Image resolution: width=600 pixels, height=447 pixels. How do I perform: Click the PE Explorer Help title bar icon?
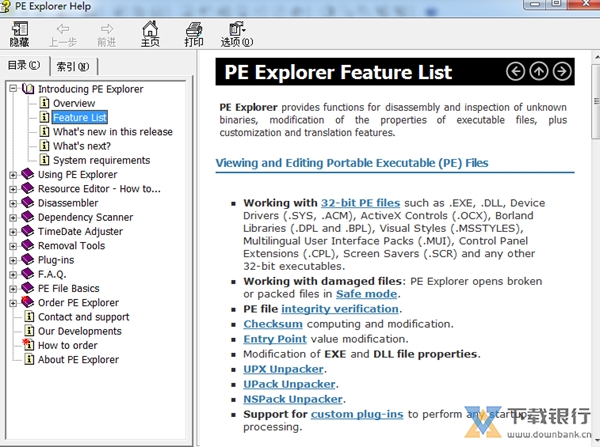pyautogui.click(x=5, y=7)
